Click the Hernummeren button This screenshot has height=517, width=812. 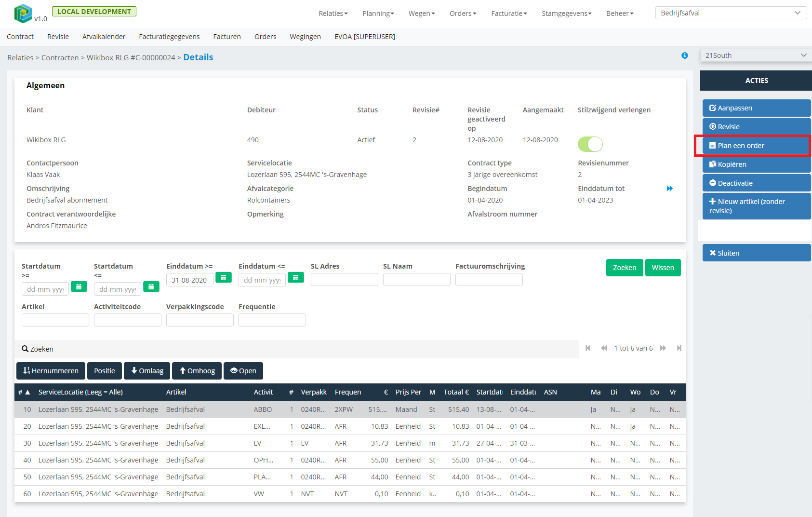(x=51, y=371)
